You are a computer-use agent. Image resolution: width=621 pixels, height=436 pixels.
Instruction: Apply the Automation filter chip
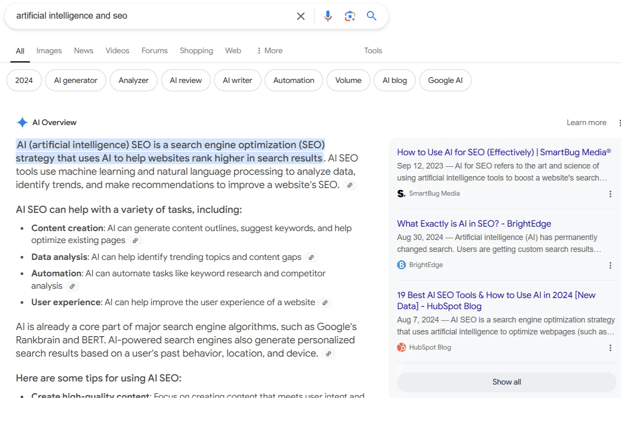[x=293, y=80]
